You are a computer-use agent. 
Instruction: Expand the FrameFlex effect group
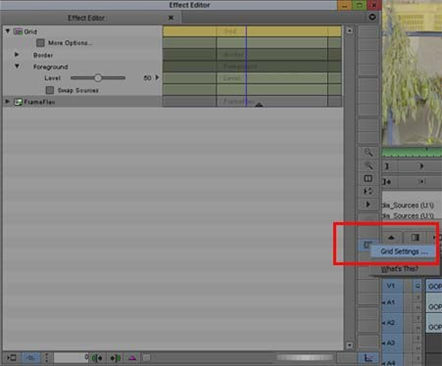click(7, 101)
